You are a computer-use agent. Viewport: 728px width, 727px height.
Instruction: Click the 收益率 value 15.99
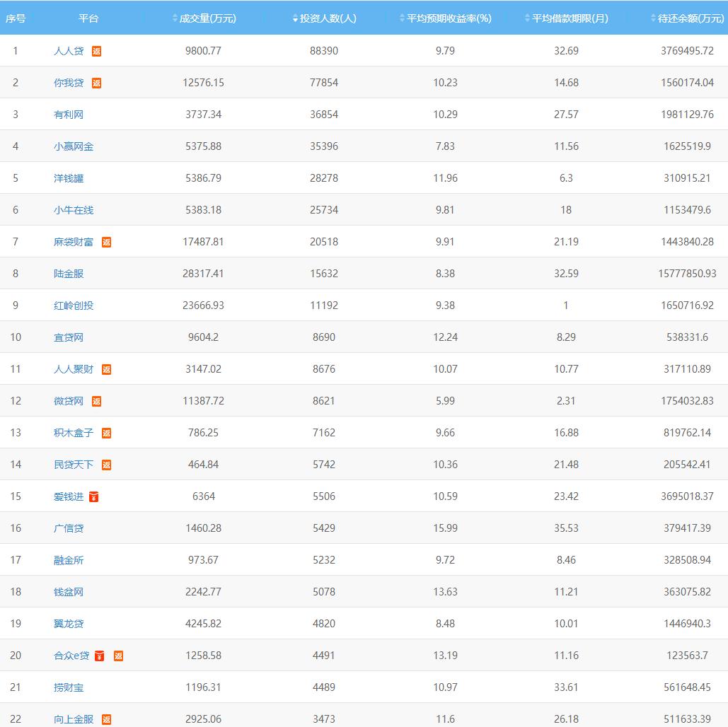pyautogui.click(x=445, y=528)
